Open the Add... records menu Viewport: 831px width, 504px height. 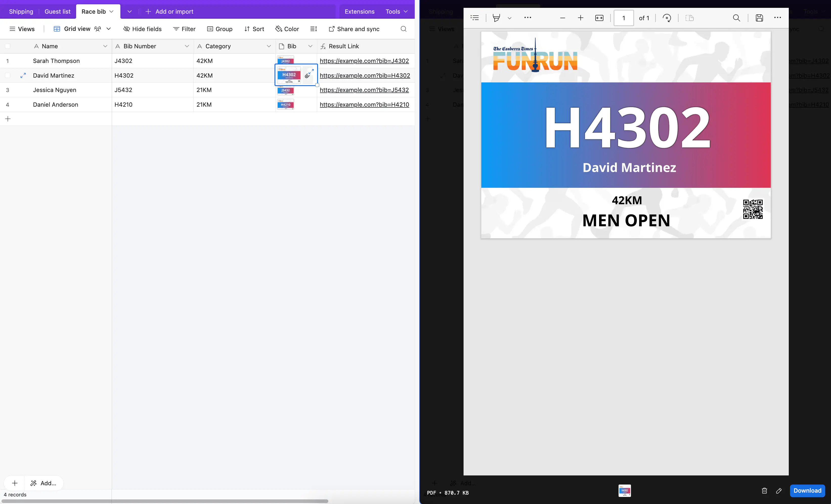(43, 483)
